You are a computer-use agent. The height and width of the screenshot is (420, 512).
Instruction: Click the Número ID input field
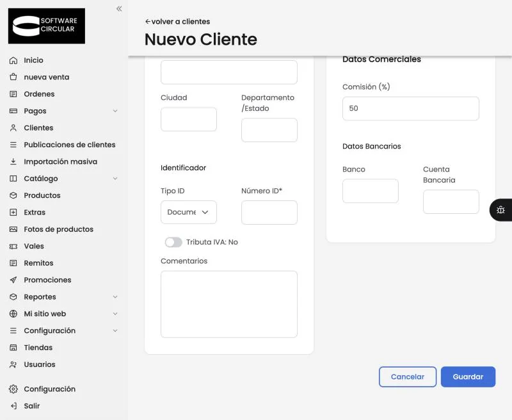coord(269,213)
